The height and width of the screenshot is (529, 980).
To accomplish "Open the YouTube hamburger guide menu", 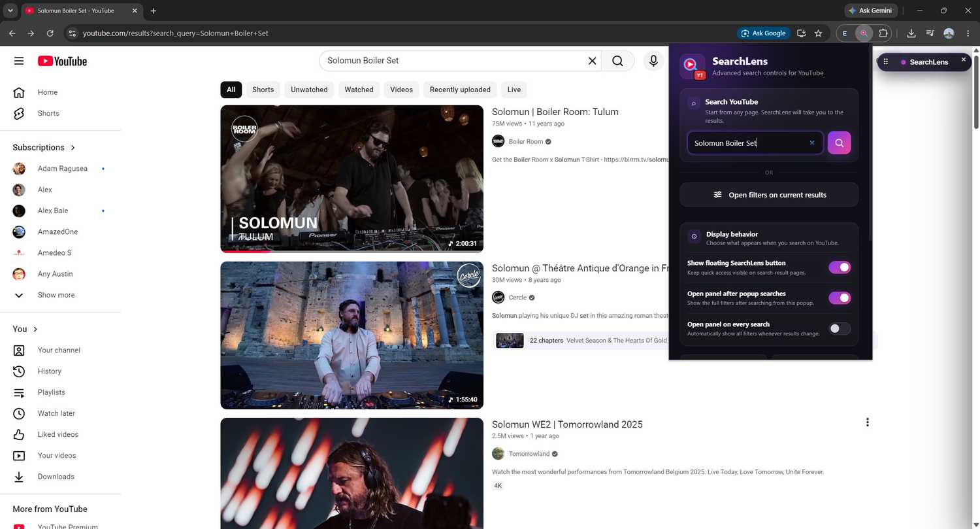I will tap(19, 61).
